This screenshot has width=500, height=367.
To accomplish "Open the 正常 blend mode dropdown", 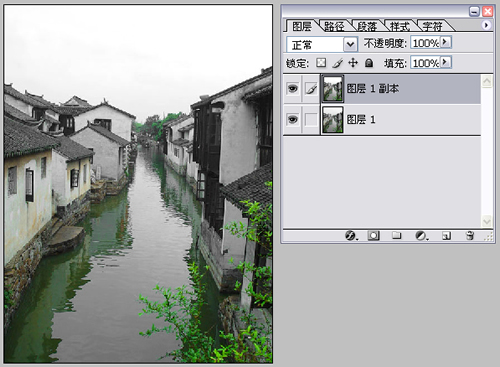I will pyautogui.click(x=350, y=44).
